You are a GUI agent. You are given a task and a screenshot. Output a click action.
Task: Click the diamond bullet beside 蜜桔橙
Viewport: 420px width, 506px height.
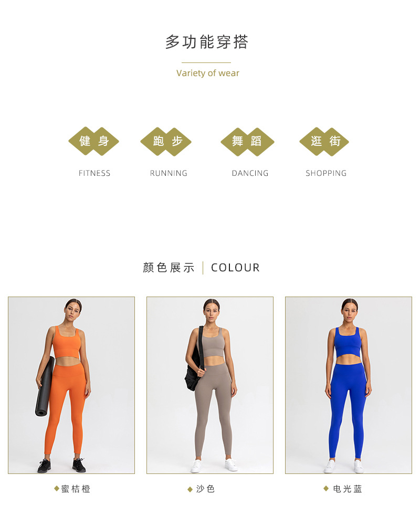pyautogui.click(x=57, y=489)
